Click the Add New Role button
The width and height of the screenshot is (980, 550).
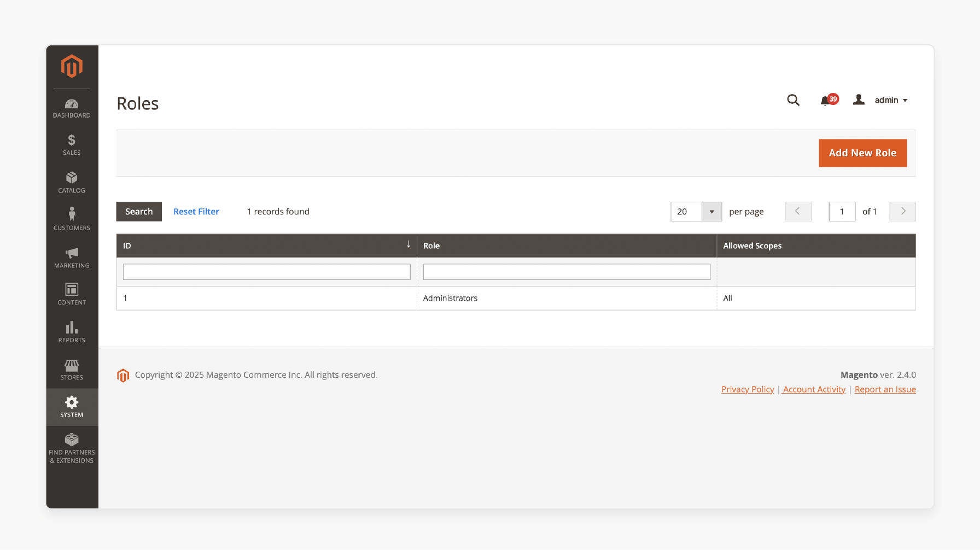[x=862, y=153]
